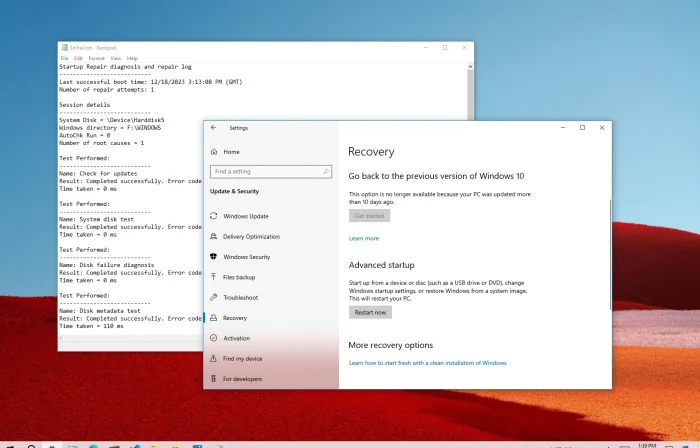Open Notepad Format menu

point(96,58)
